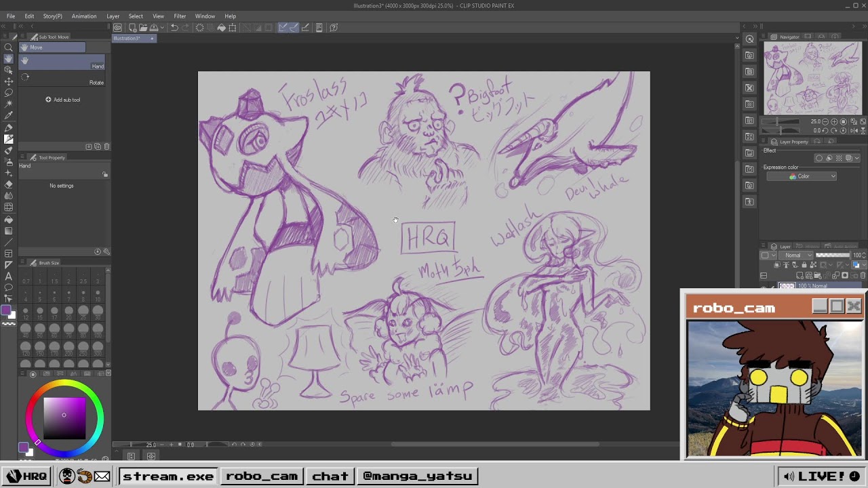
Task: Toggle snap to ruler
Action: tap(283, 28)
